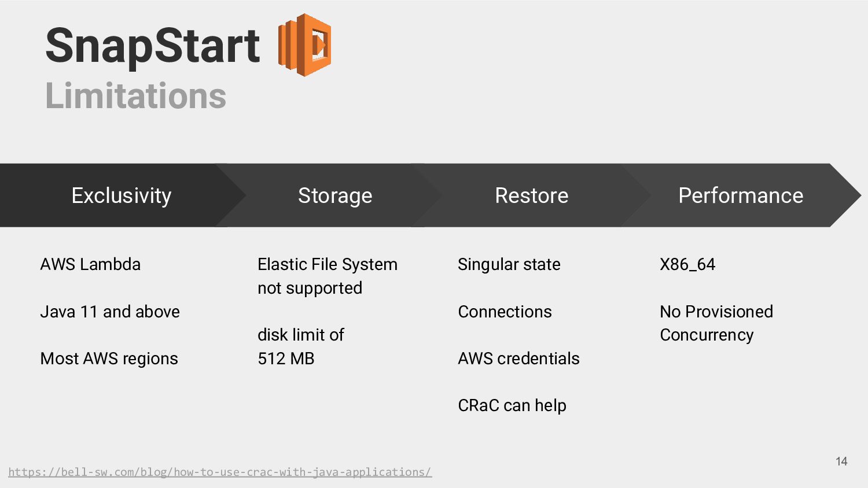Click the Connections item under Restore
The width and height of the screenshot is (868, 488).
coord(505,312)
